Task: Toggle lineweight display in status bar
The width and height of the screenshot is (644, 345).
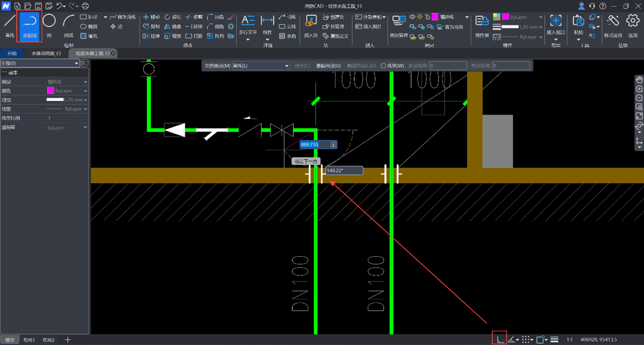Action: tap(554, 339)
